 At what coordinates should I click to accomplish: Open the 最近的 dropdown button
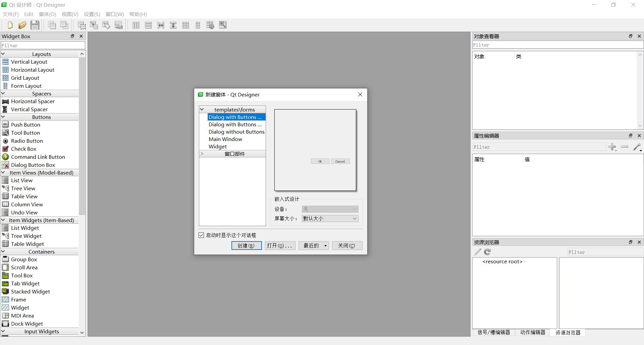pos(314,246)
